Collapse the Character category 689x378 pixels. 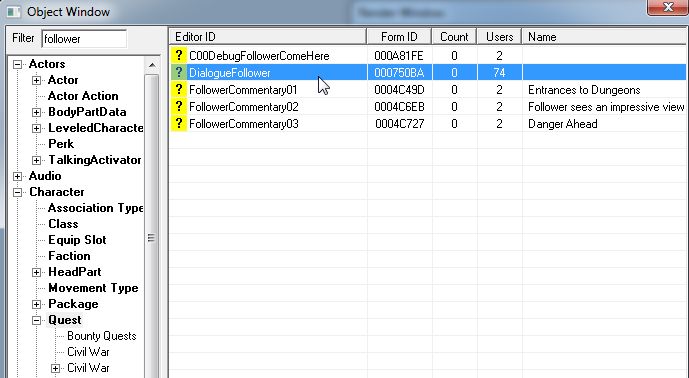click(x=17, y=193)
